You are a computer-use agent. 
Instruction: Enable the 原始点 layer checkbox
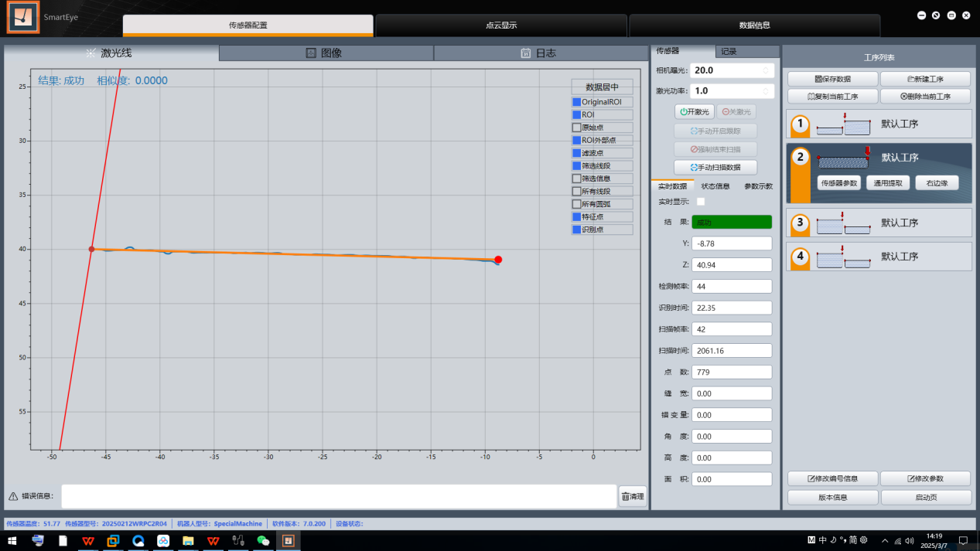576,128
